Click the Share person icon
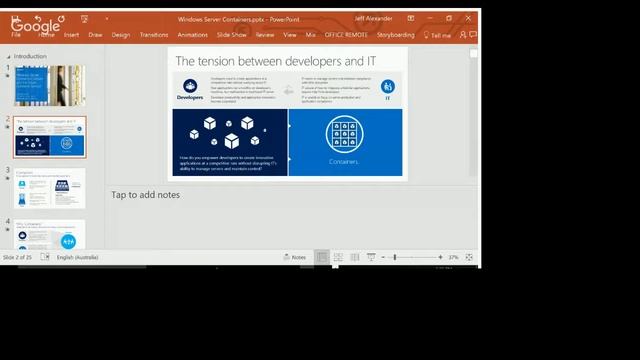The width and height of the screenshot is (640, 360). click(463, 35)
